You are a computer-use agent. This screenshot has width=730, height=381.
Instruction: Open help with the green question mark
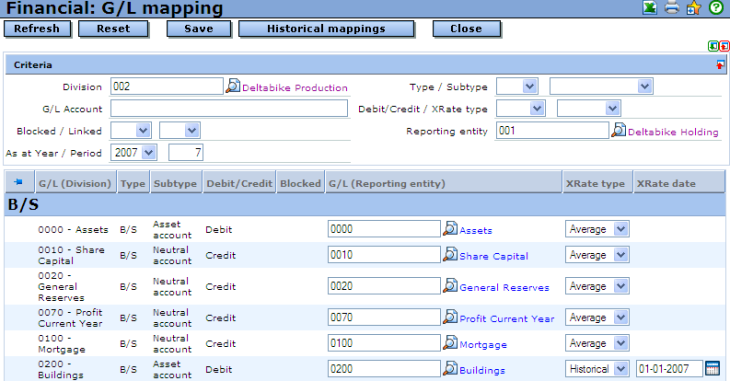click(x=716, y=7)
